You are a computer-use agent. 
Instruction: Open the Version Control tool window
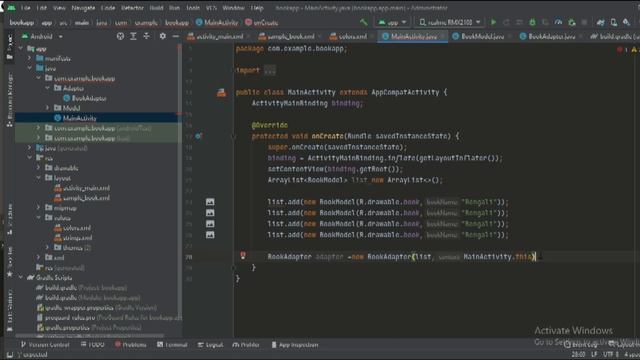click(x=45, y=345)
